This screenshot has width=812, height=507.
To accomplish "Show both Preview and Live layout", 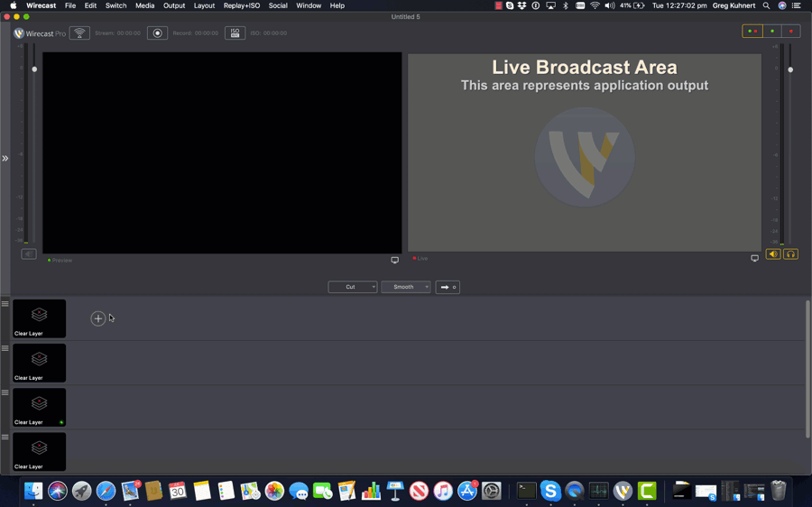I will (752, 31).
